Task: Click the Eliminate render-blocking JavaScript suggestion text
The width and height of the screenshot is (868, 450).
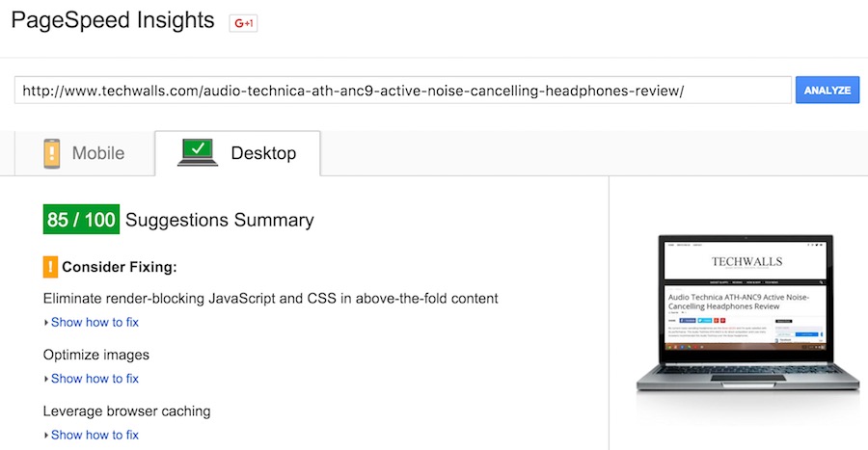Action: (271, 299)
